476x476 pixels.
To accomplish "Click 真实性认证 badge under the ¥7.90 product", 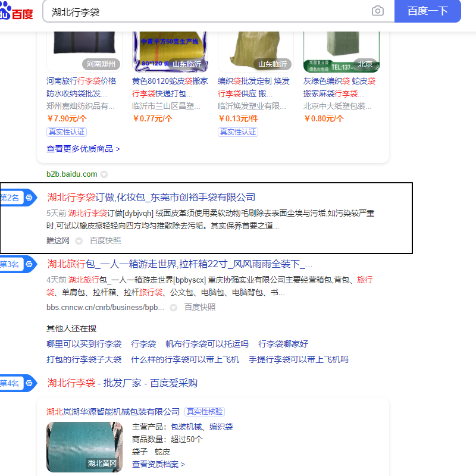I will pyautogui.click(x=67, y=132).
